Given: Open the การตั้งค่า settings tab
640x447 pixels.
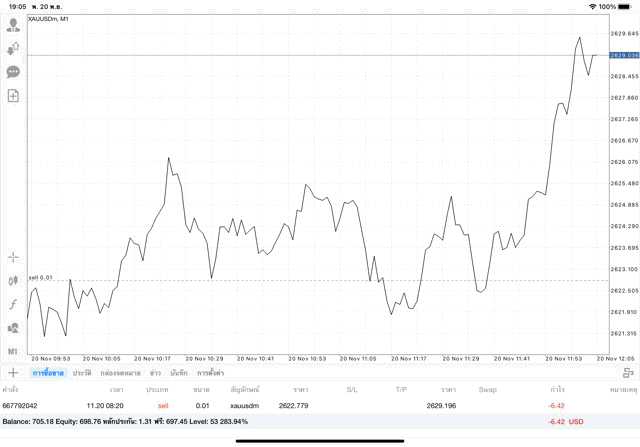Looking at the screenshot, I should [x=210, y=372].
